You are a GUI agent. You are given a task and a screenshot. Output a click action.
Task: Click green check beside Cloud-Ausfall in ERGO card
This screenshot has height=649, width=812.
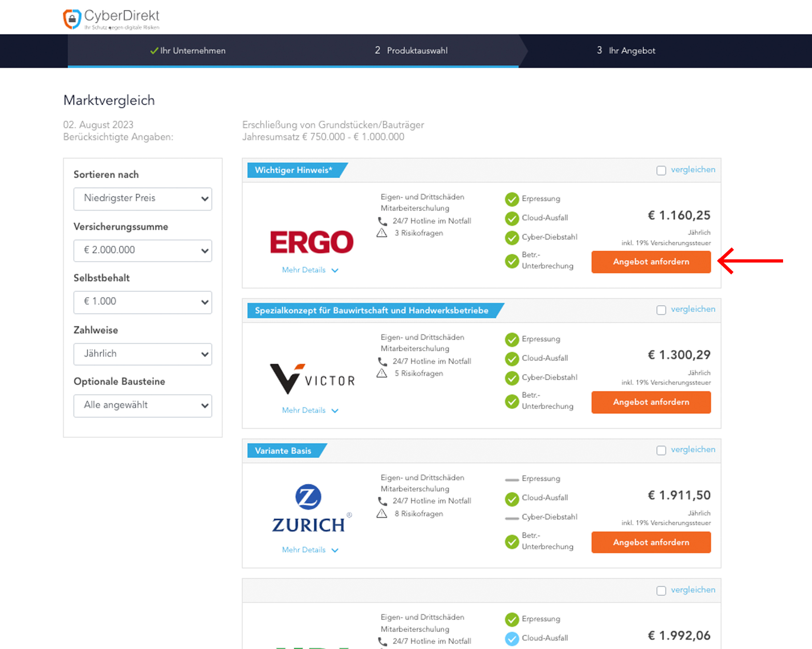(x=512, y=218)
